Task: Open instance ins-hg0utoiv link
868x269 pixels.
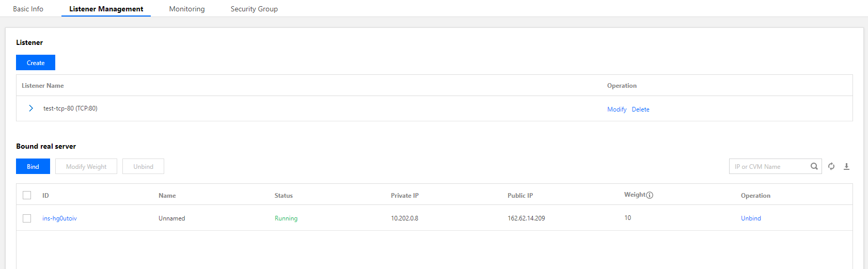Action: coord(59,218)
